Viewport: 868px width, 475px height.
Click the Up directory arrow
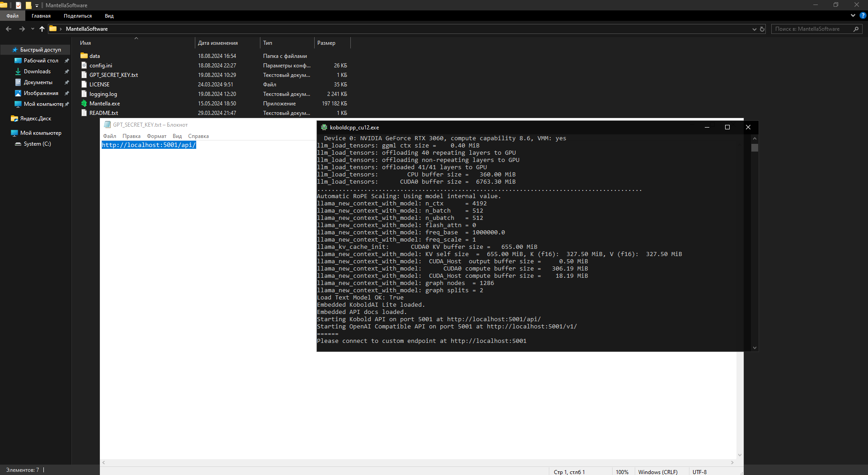point(42,29)
